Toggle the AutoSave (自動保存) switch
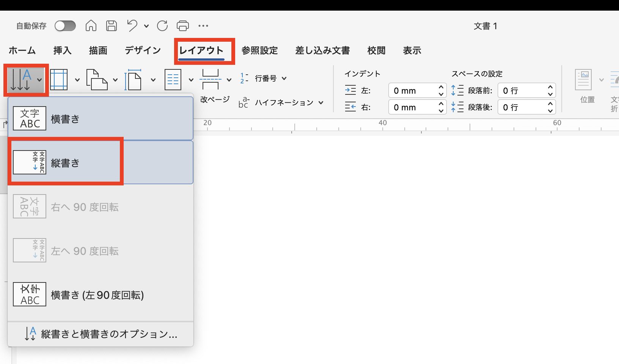619x364 pixels. pyautogui.click(x=65, y=26)
